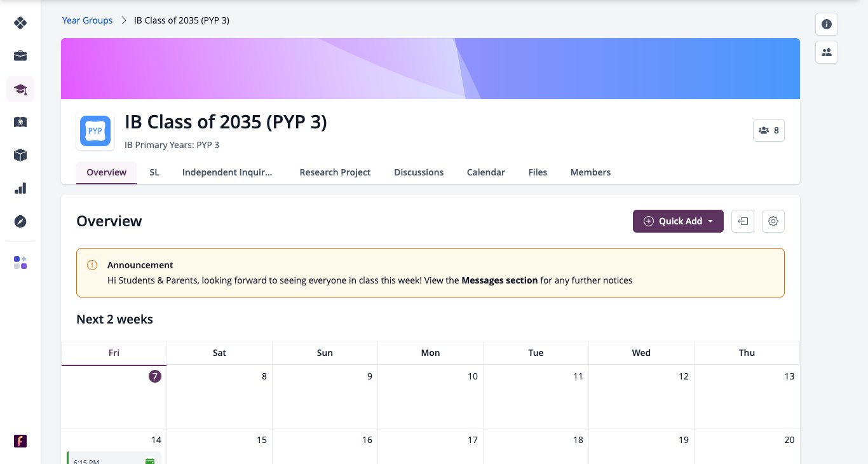Select calendar day 13

(x=789, y=376)
